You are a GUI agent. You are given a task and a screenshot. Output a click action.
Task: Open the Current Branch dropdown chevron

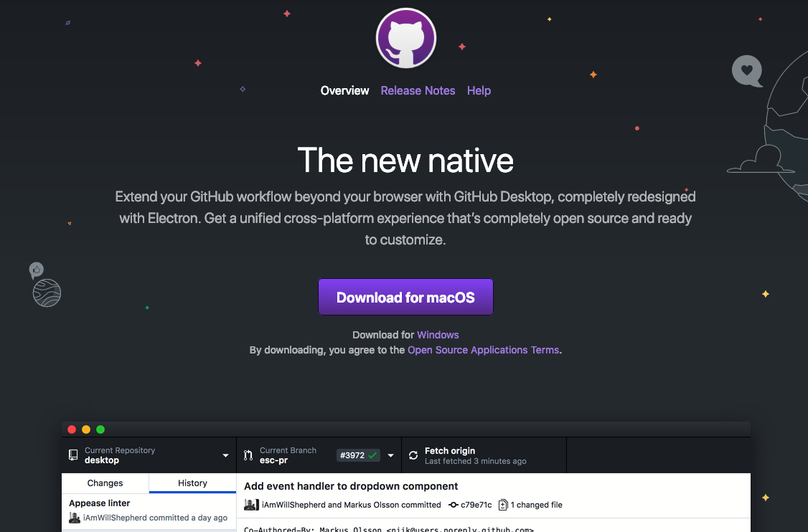(390, 455)
